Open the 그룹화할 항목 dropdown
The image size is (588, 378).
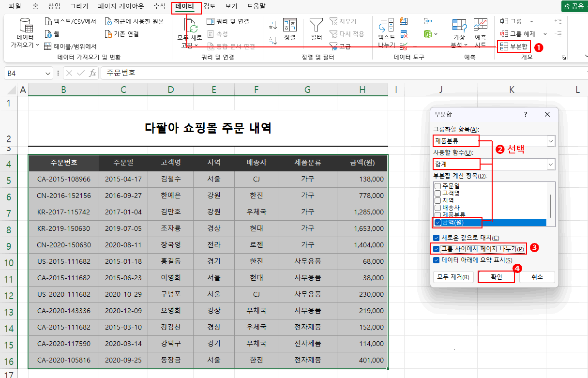coord(550,140)
